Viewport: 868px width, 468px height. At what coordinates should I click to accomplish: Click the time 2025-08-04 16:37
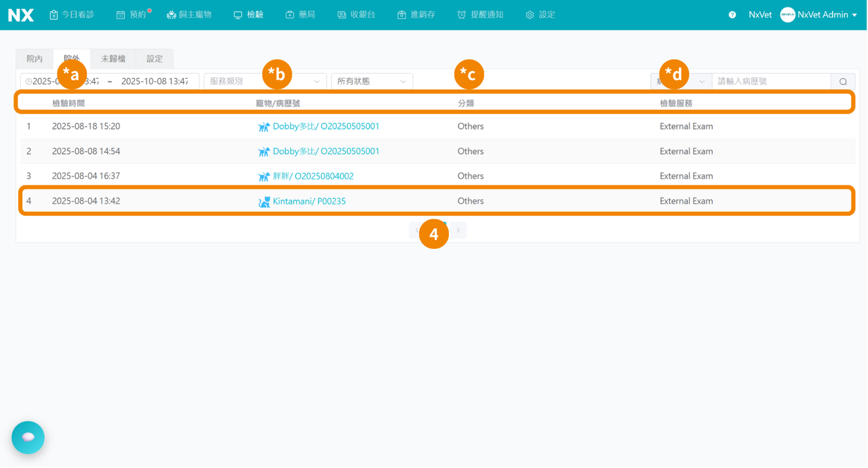86,176
